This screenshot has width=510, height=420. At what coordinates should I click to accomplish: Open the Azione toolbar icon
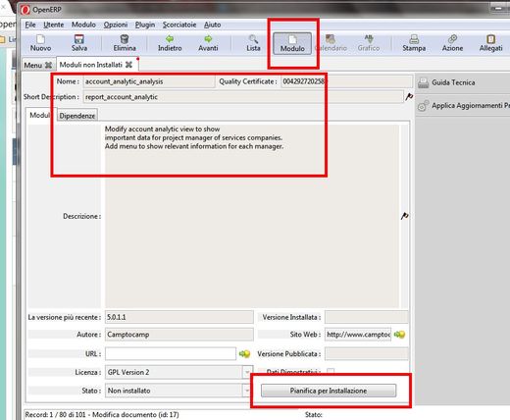452,43
